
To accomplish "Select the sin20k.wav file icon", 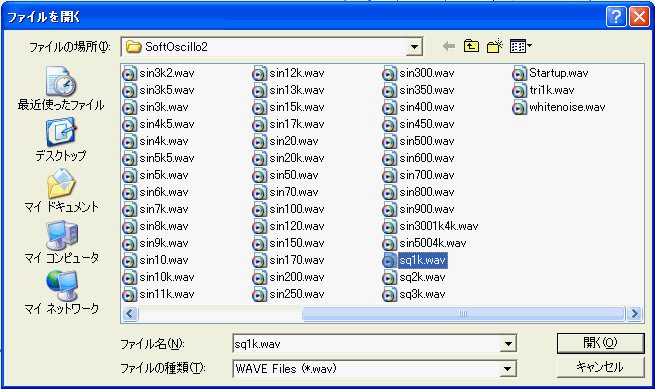I will pyautogui.click(x=259, y=159).
